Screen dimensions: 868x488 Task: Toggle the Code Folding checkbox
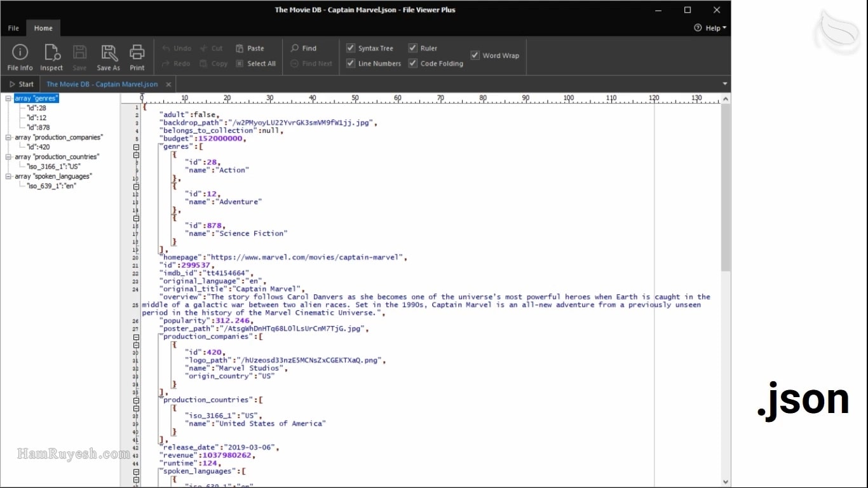coord(413,64)
